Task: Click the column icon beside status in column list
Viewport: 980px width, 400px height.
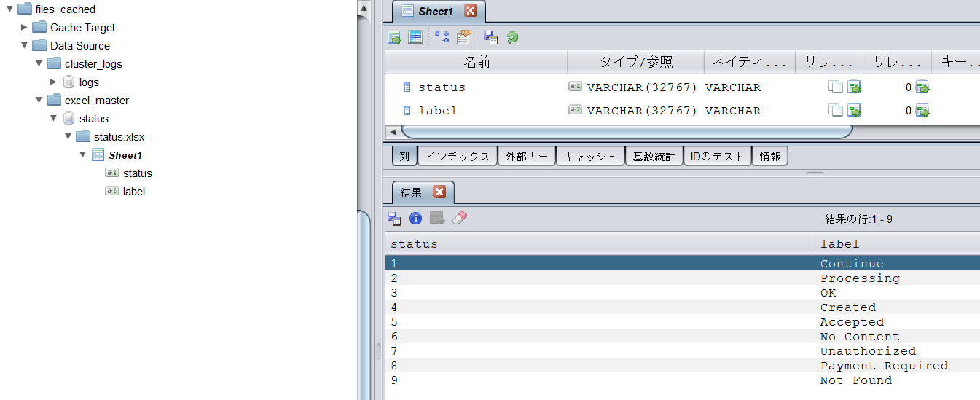Action: click(407, 87)
